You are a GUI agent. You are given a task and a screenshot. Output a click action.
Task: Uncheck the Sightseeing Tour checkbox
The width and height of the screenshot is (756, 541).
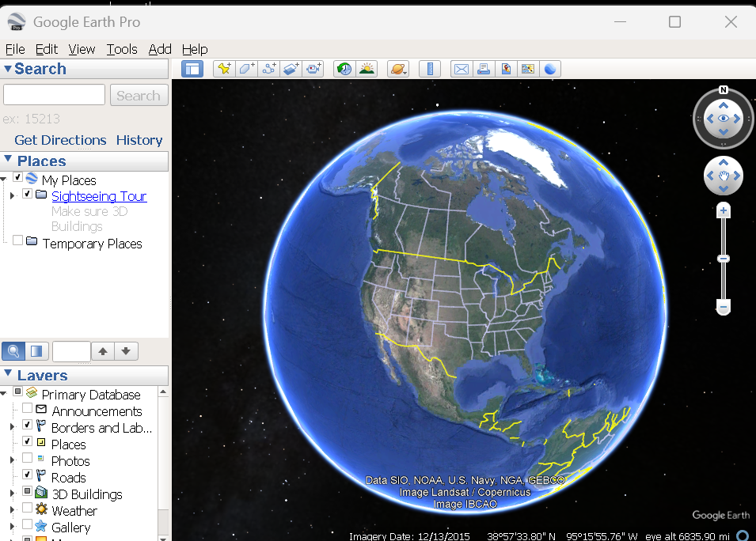28,194
